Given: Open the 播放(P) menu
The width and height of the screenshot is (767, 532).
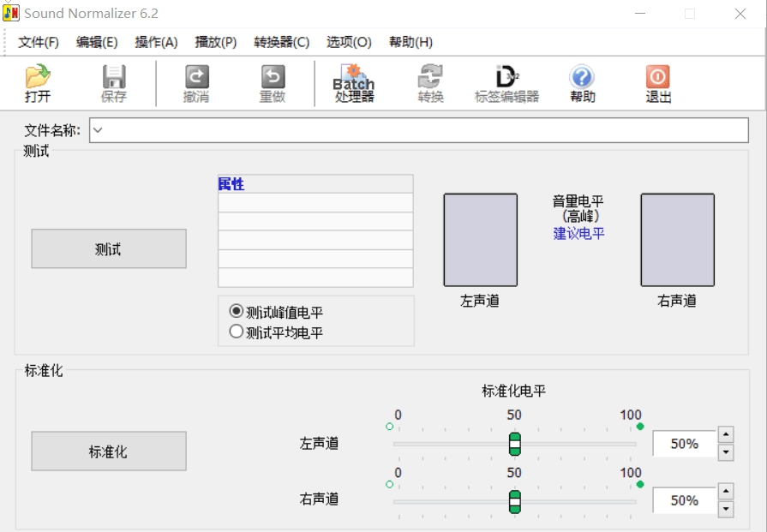Looking at the screenshot, I should click(214, 41).
